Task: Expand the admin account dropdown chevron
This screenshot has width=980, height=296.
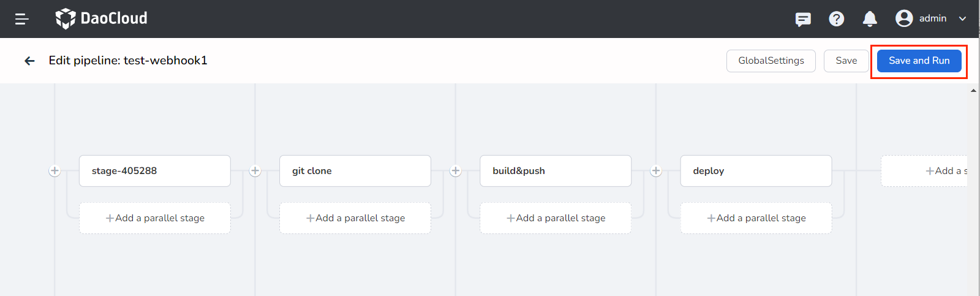Action: click(962, 18)
